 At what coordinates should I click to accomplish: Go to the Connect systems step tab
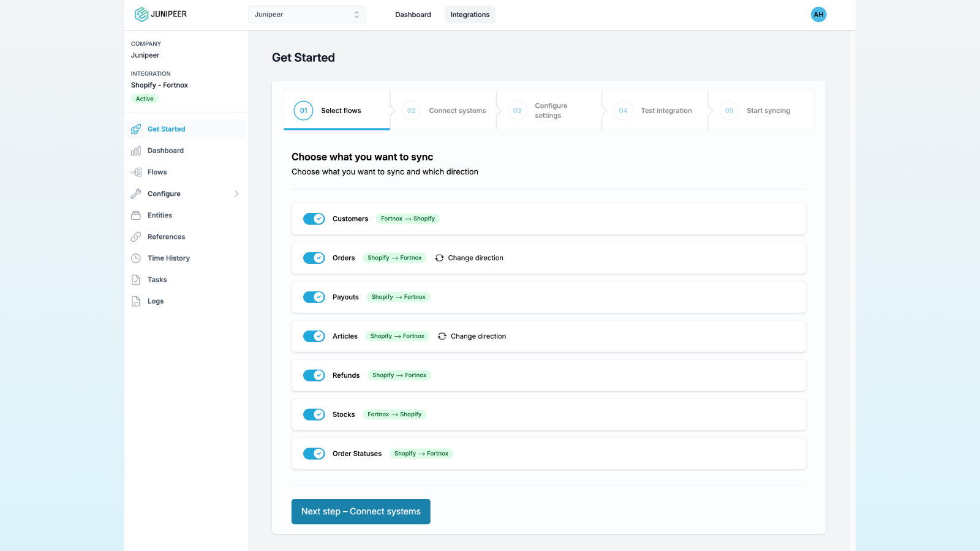443,111
